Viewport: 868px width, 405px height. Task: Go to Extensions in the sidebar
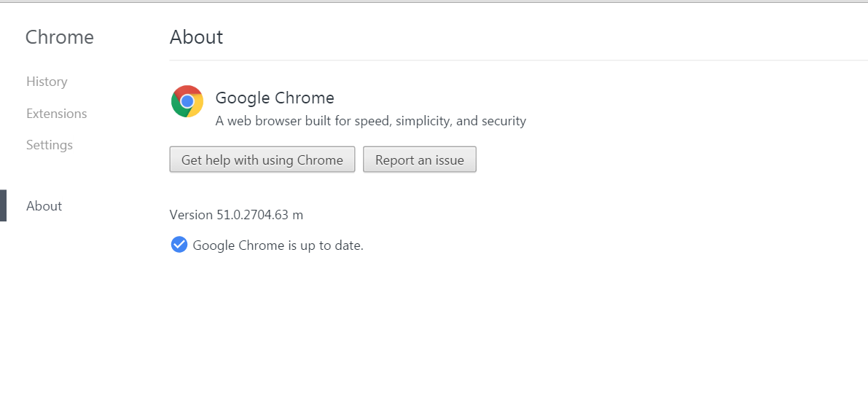pos(56,114)
